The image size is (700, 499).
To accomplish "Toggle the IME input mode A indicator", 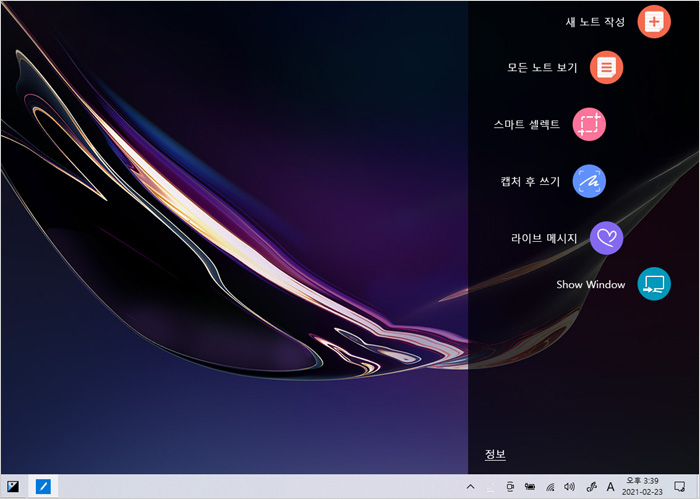I will tap(610, 487).
